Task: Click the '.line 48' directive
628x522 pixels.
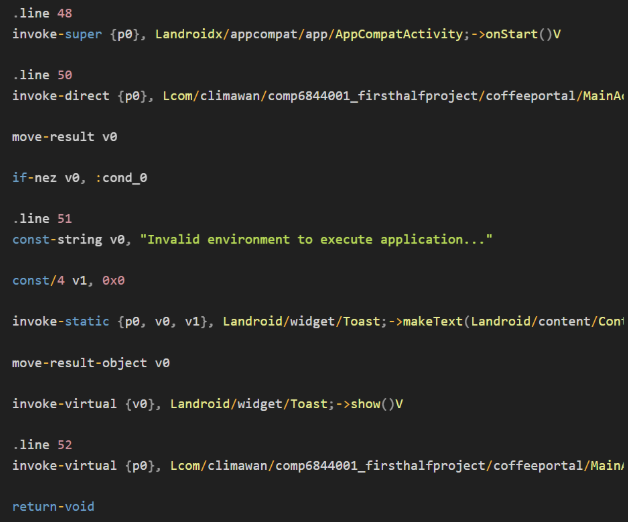Action: [x=42, y=13]
